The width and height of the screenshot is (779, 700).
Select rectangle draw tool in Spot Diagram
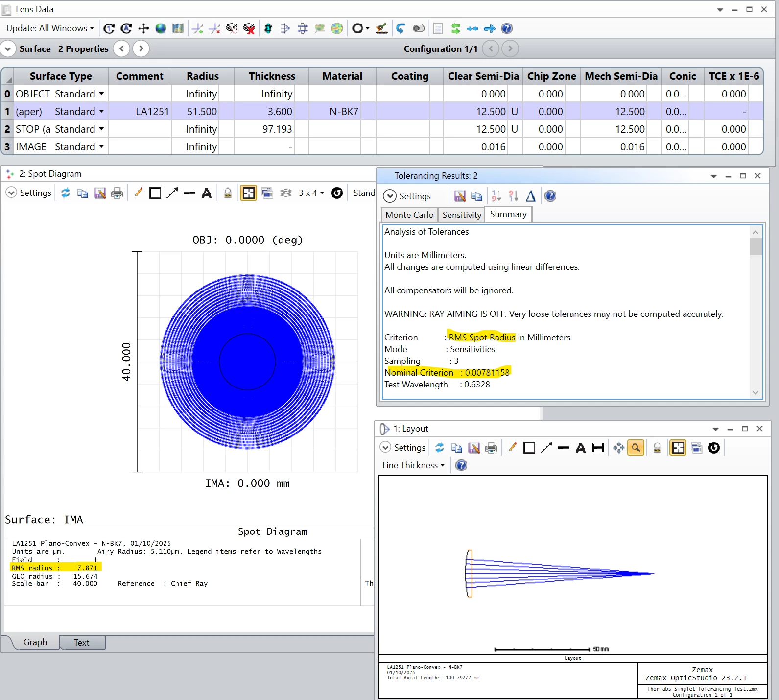tap(155, 193)
